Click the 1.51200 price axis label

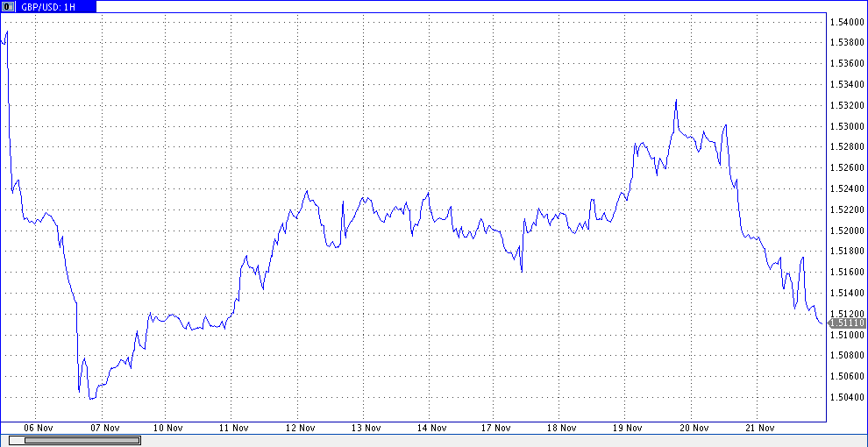pos(847,314)
